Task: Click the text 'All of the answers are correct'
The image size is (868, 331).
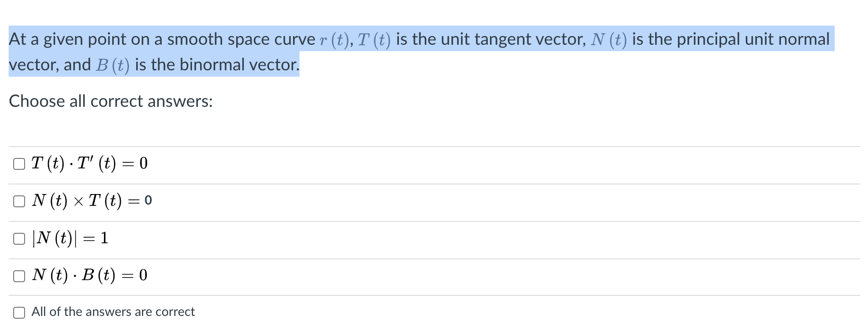Action: pos(113,311)
